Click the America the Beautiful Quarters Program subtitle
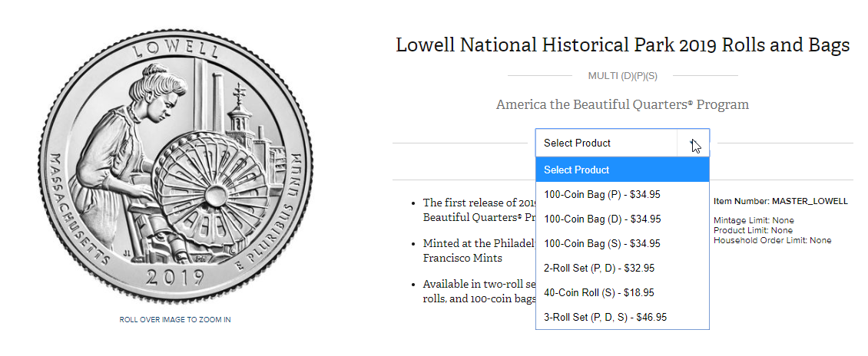 tap(622, 104)
